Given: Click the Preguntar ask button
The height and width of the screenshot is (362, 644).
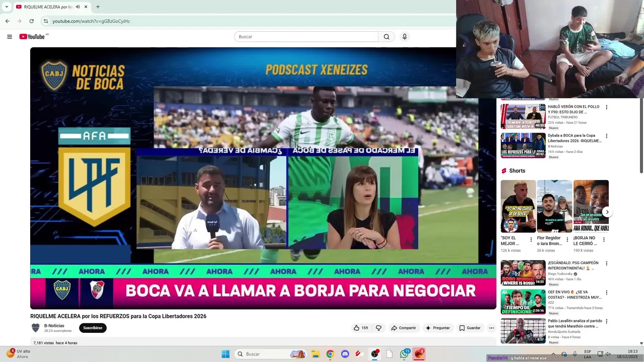Looking at the screenshot, I should pyautogui.click(x=438, y=328).
